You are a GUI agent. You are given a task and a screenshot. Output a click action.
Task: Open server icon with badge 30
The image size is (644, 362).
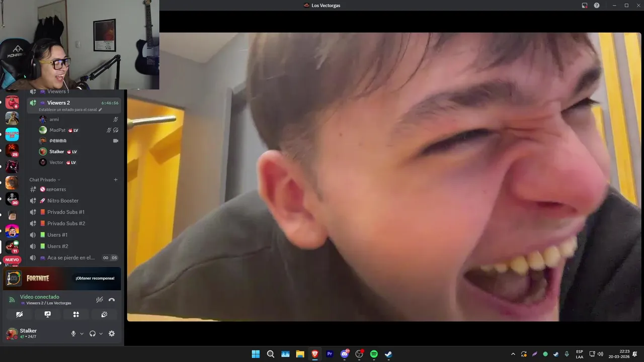click(x=12, y=199)
